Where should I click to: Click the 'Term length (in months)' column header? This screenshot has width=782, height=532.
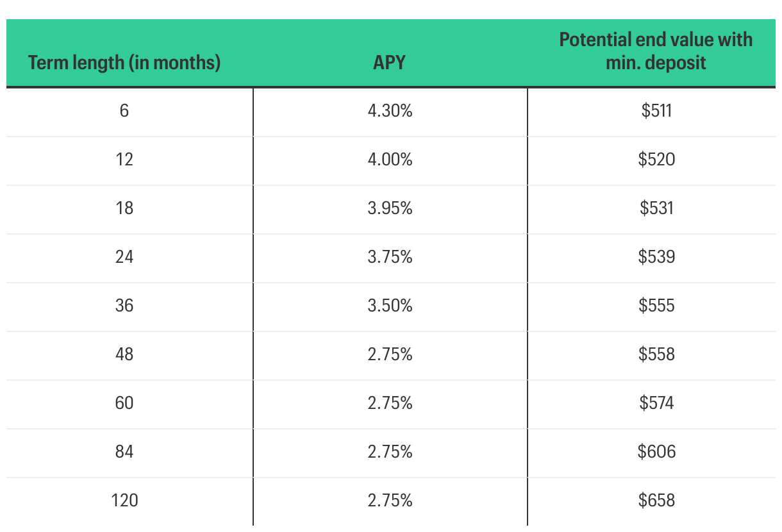pyautogui.click(x=124, y=63)
